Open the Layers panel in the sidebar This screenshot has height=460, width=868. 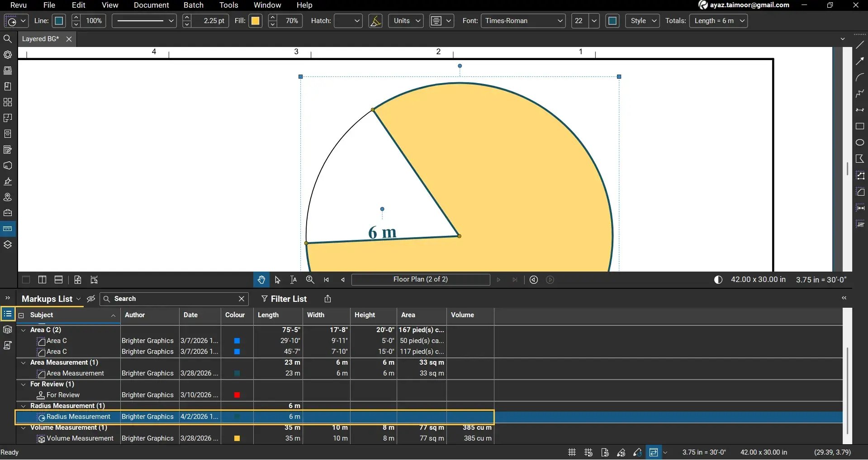pyautogui.click(x=8, y=244)
